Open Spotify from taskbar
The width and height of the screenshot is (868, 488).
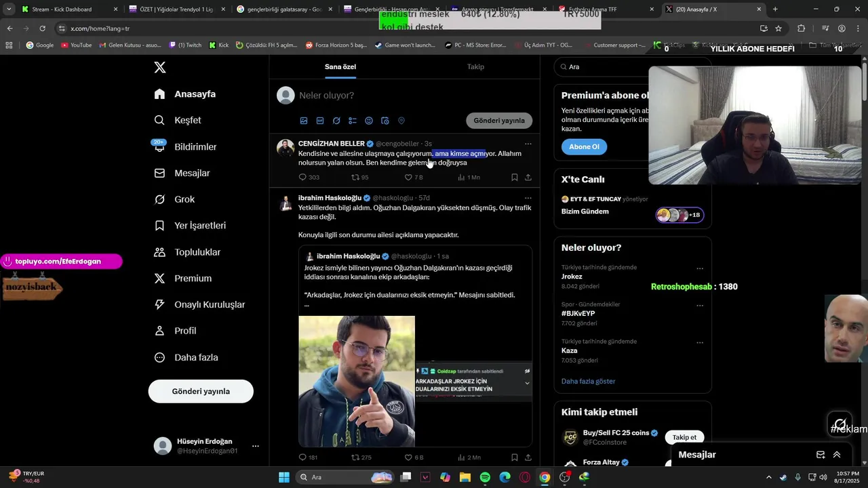485,477
